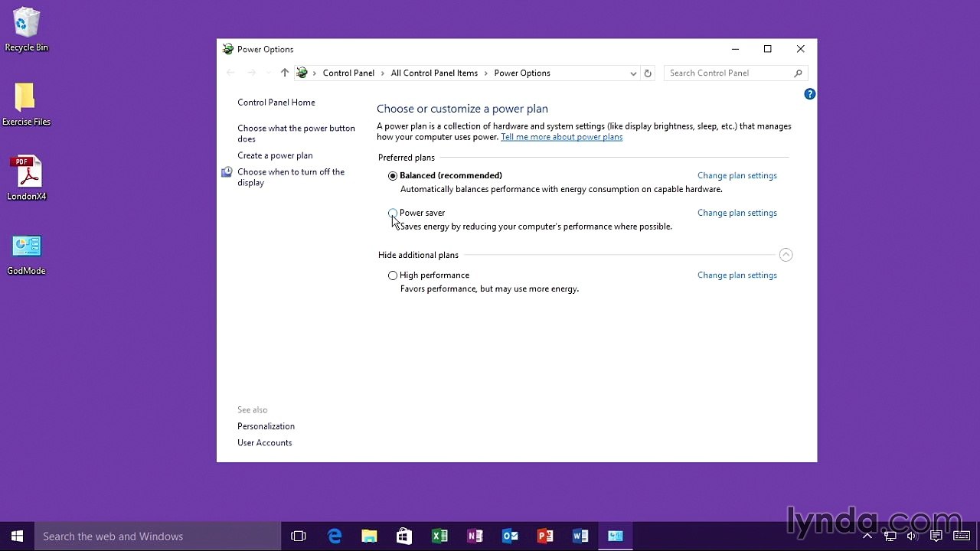Collapse the Hide additional plans section
This screenshot has height=551, width=980.
coord(786,255)
